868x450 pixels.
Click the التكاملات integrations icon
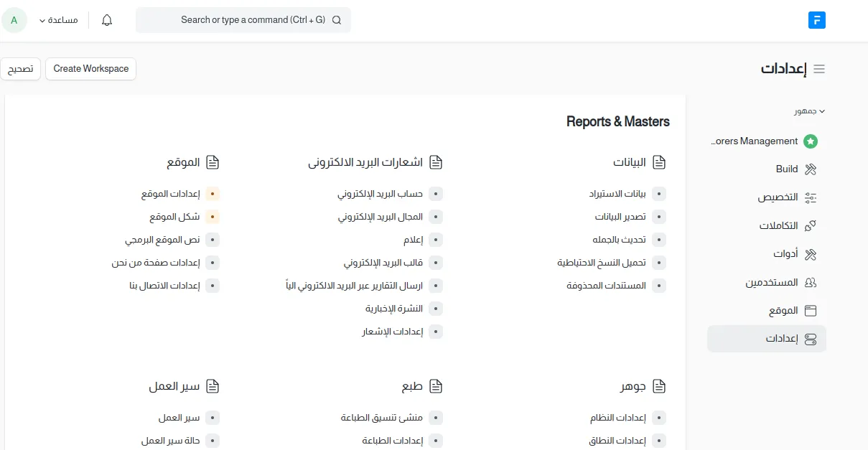(x=811, y=226)
